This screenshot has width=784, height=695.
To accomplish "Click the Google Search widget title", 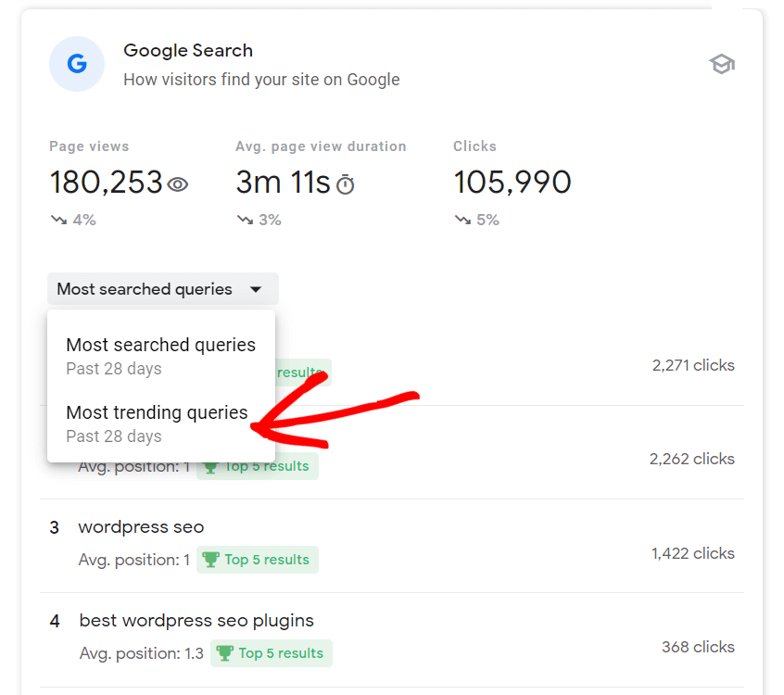I will pos(188,51).
